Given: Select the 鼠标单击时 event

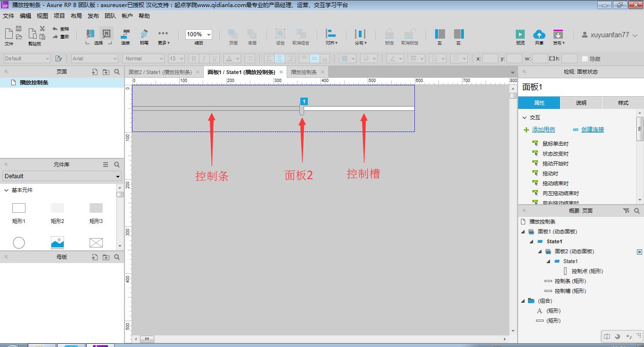Looking at the screenshot, I should pos(555,144).
